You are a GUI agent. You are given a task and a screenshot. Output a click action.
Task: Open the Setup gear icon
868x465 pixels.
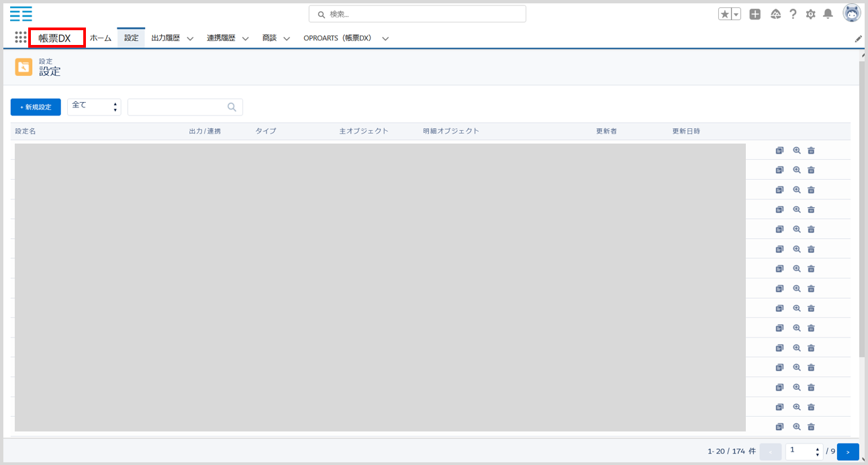[x=810, y=14]
